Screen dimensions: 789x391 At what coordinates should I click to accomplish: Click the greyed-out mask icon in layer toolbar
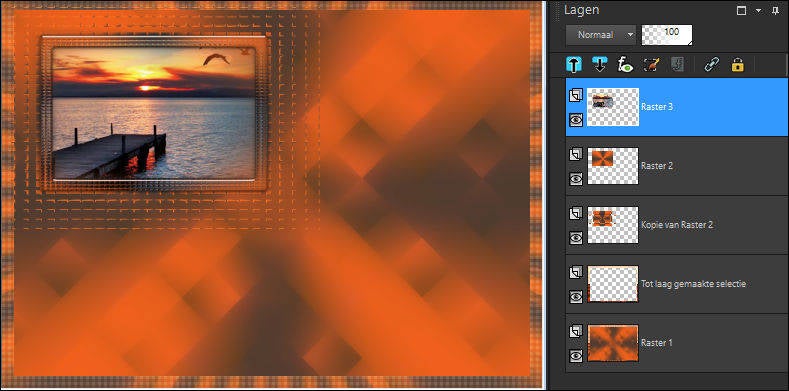point(677,64)
